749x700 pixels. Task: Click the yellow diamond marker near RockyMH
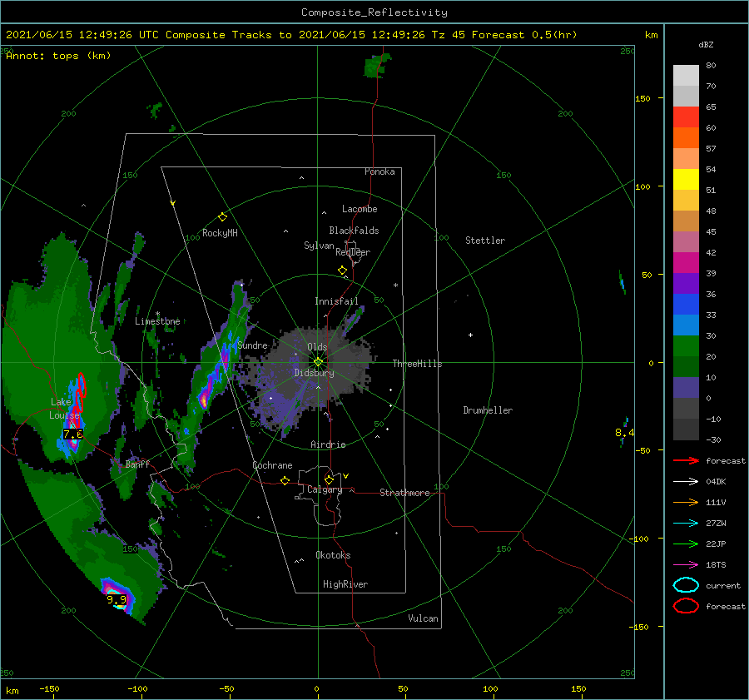pyautogui.click(x=222, y=217)
